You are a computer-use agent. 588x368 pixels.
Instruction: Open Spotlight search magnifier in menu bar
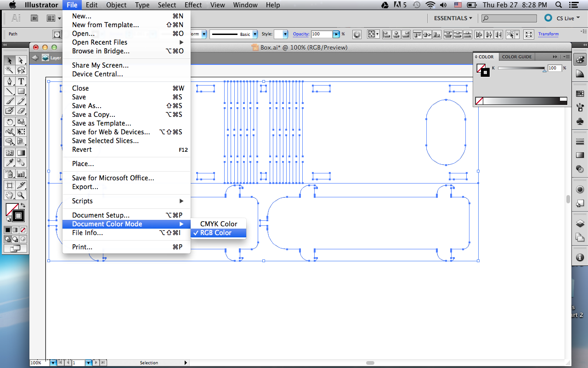[559, 5]
